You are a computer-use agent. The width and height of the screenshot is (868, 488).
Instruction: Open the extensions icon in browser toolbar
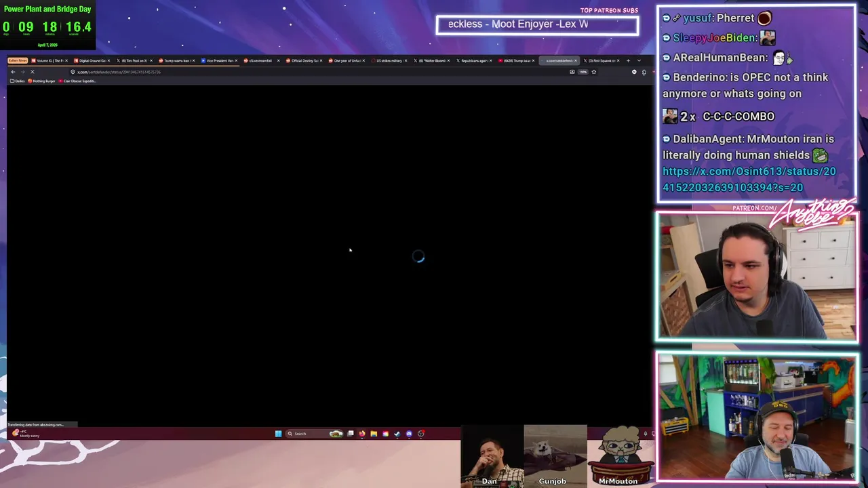644,72
